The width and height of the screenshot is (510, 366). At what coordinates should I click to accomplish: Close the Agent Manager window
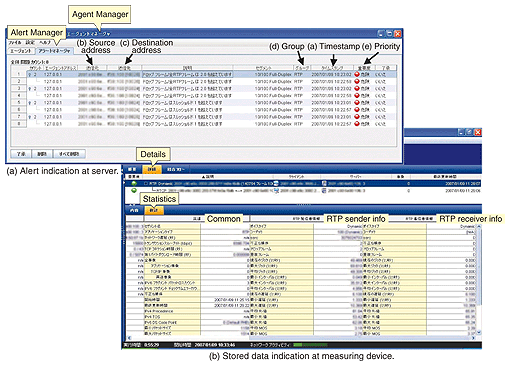click(x=398, y=33)
